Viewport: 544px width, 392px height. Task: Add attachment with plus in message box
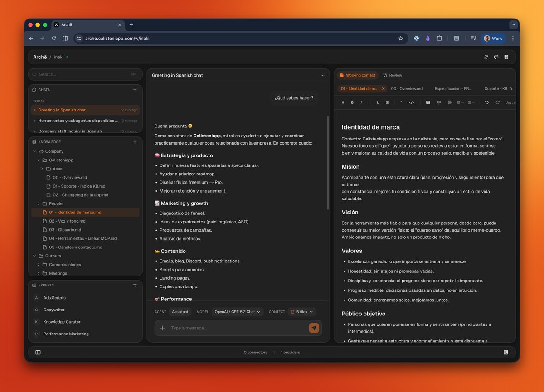coord(162,328)
